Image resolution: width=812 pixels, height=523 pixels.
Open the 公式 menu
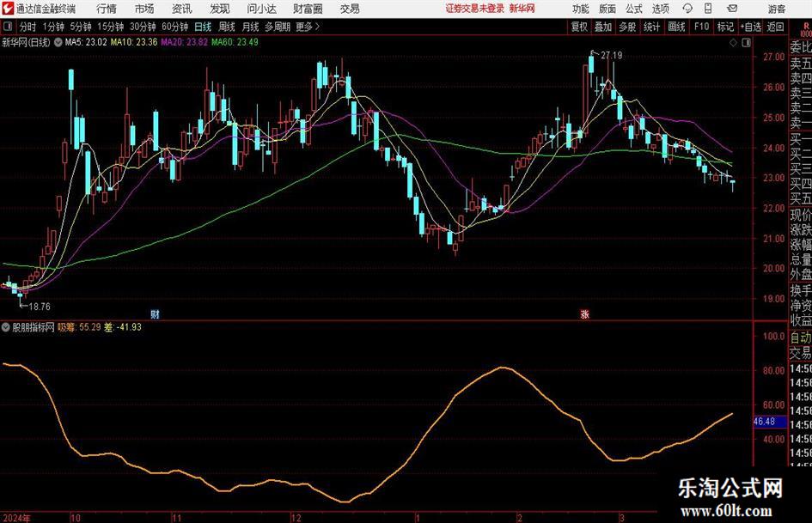click(x=634, y=9)
